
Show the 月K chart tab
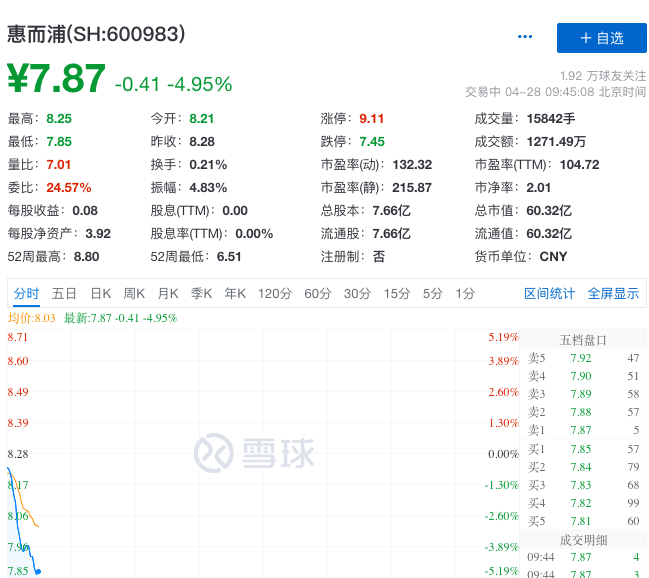168,294
